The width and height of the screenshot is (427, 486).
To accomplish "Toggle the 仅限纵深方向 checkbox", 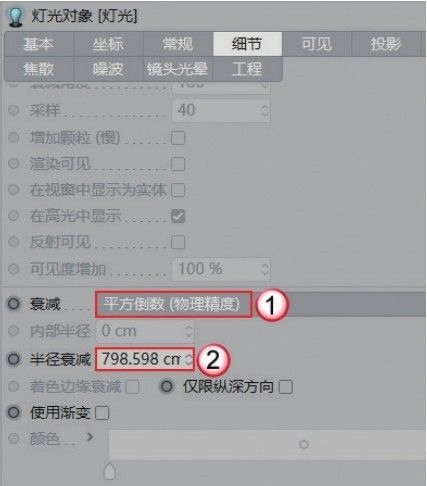I will [x=286, y=387].
